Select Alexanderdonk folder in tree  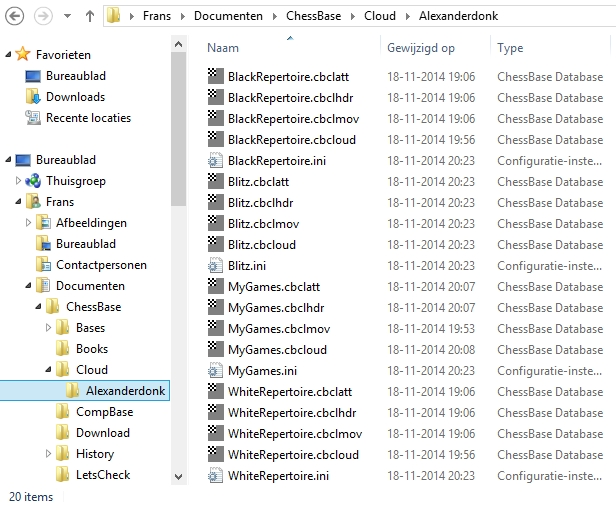coord(125,391)
